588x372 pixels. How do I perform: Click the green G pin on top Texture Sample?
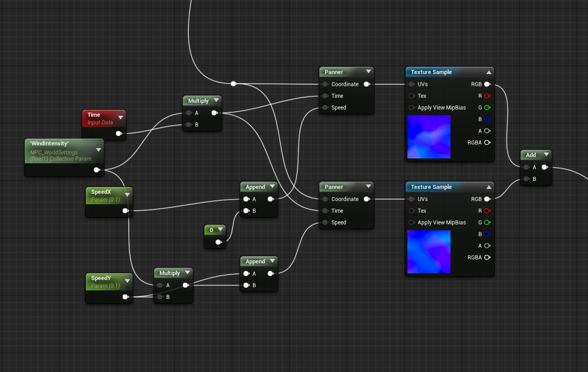[x=487, y=107]
